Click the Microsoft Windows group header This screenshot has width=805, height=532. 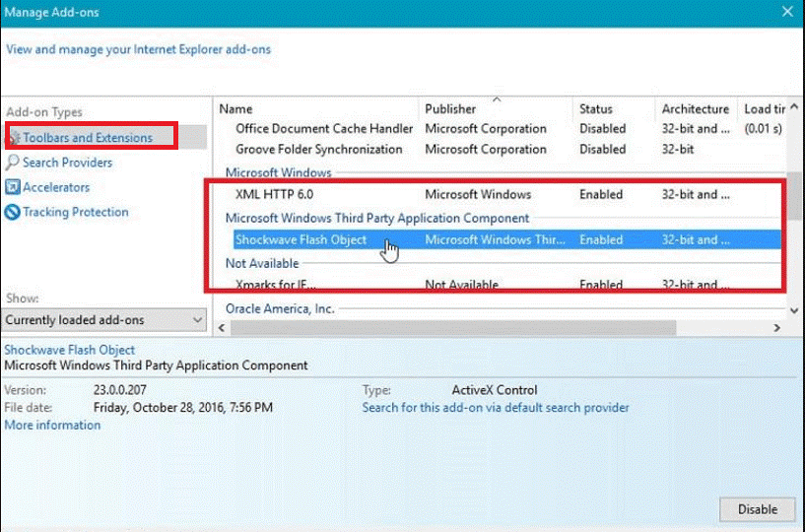tap(279, 172)
